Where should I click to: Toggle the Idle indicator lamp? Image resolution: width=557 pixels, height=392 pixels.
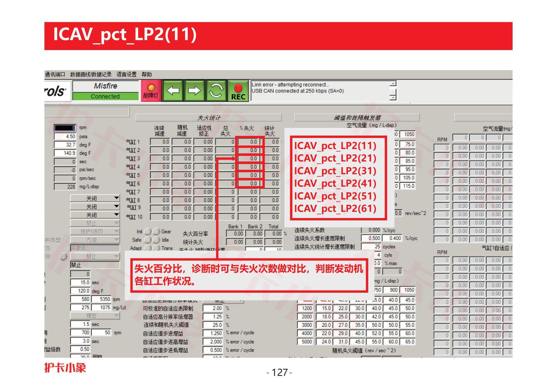157,240
